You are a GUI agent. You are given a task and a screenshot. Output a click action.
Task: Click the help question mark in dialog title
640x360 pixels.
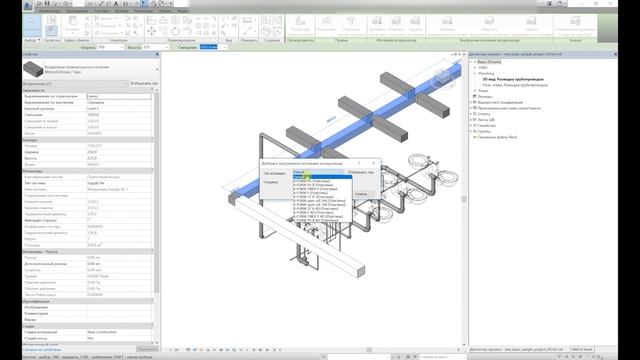[x=359, y=163]
